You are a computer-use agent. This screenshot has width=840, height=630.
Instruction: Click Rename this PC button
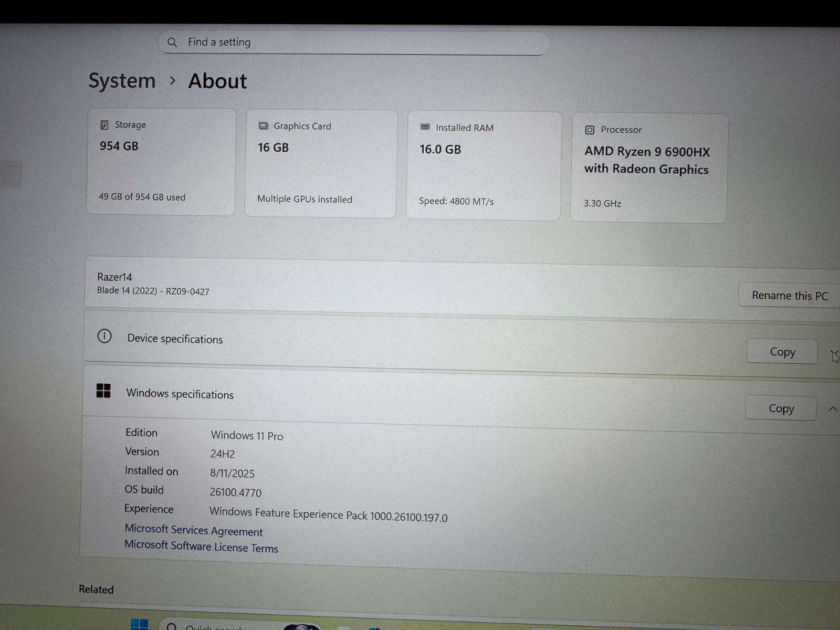pos(790,296)
